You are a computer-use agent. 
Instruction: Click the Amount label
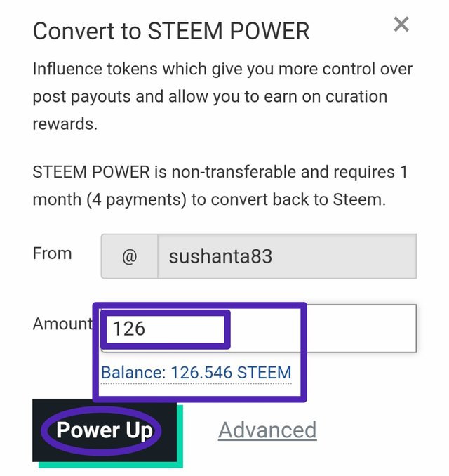point(63,324)
